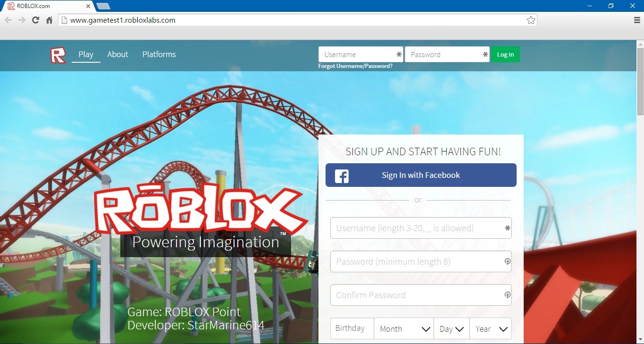Open the Play nav tab
This screenshot has width=644, height=344.
click(86, 54)
